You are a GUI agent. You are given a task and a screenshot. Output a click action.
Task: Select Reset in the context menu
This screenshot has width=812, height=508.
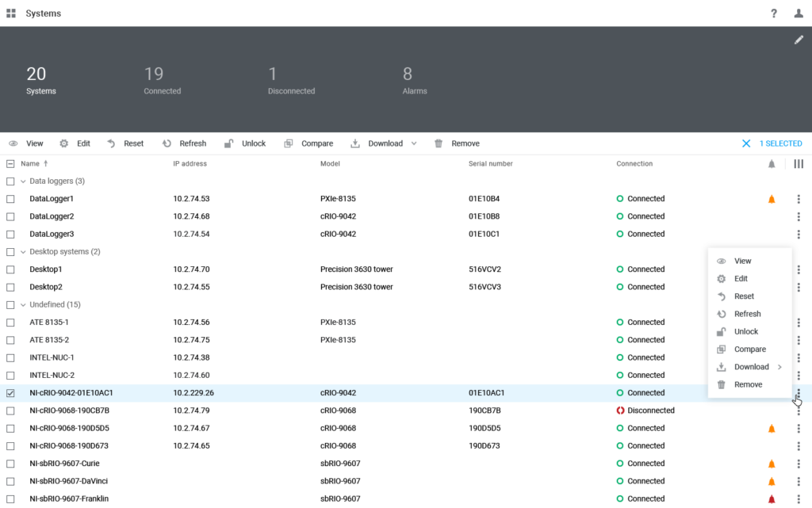click(750, 296)
